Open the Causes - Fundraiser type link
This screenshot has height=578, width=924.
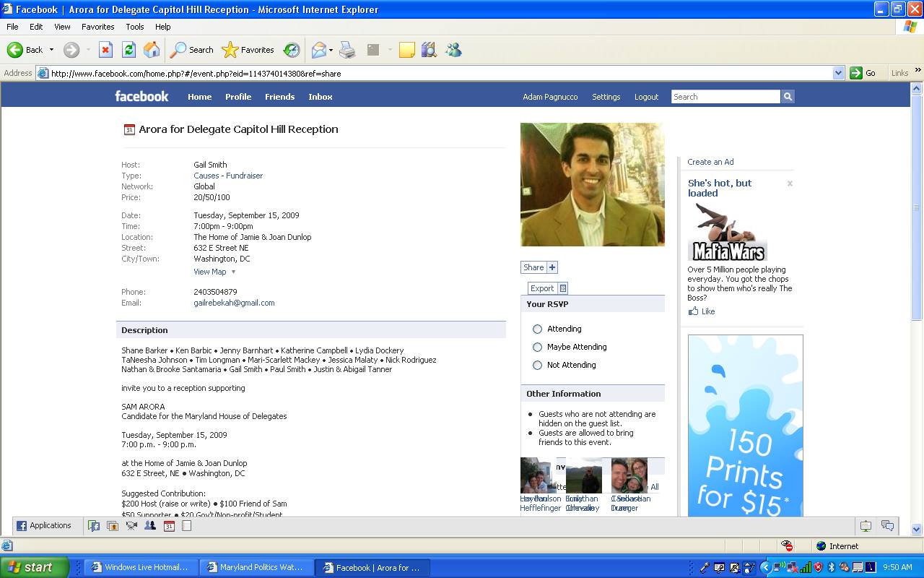pyautogui.click(x=228, y=176)
